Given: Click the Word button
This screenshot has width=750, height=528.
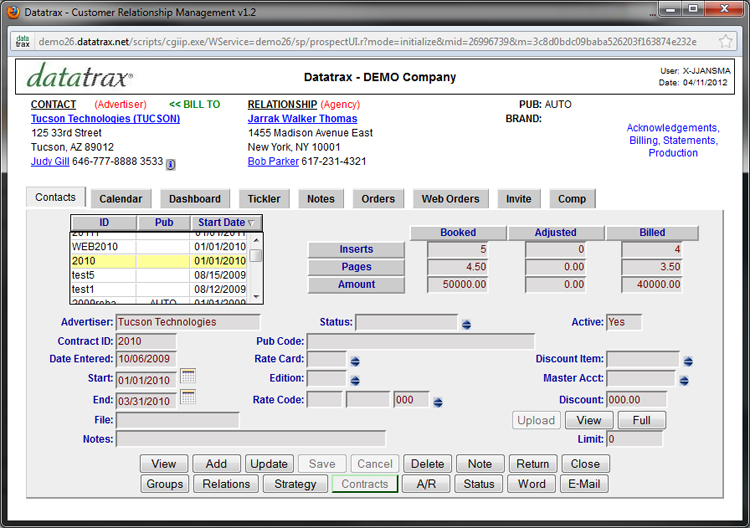Looking at the screenshot, I should click(x=531, y=484).
